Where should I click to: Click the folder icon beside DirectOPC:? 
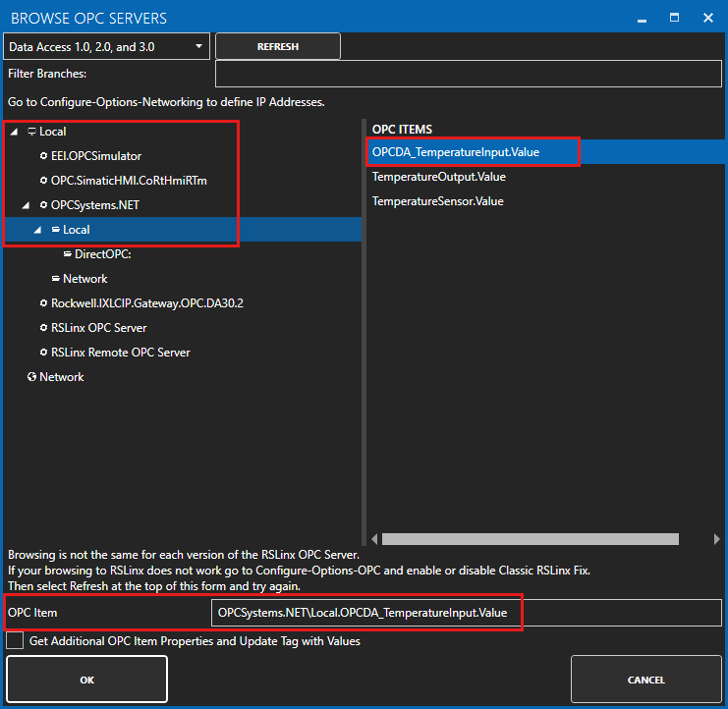[68, 253]
